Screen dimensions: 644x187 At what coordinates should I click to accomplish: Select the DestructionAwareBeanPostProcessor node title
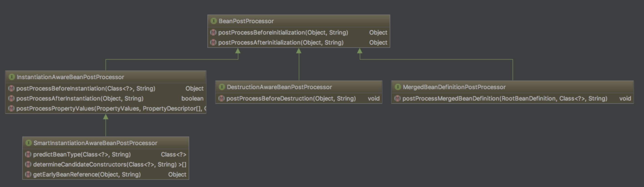click(x=279, y=87)
